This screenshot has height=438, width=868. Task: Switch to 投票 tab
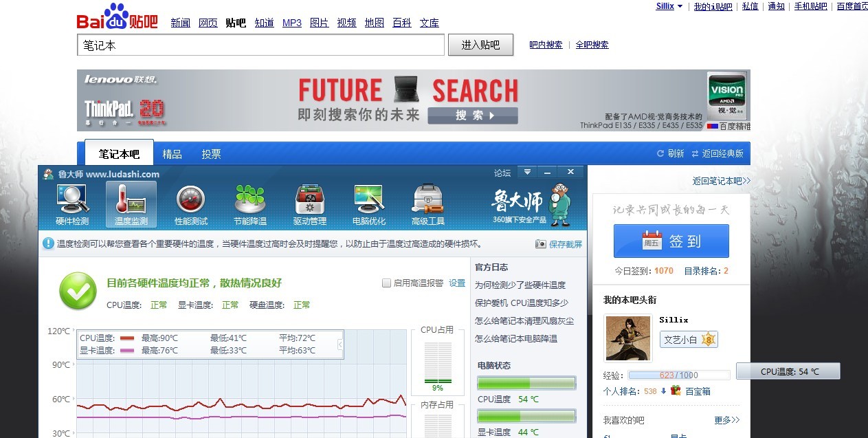coord(211,154)
